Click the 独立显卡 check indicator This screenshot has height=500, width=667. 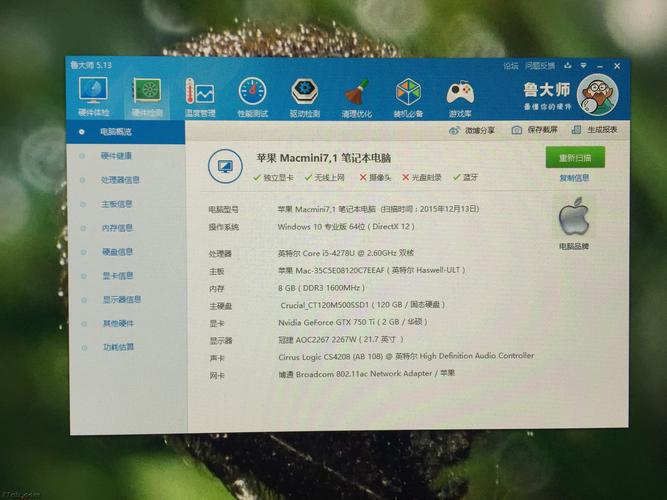(273, 177)
